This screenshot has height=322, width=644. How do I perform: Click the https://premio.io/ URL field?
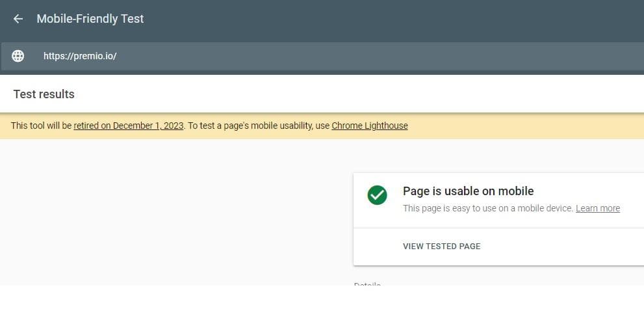(322, 56)
